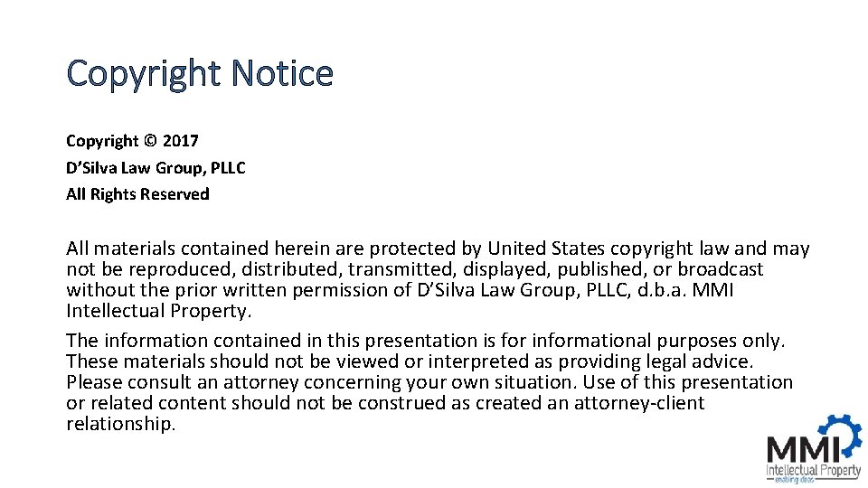Click the Copyright Notice slide title
Image resolution: width=868 pixels, height=488 pixels.
tap(200, 73)
